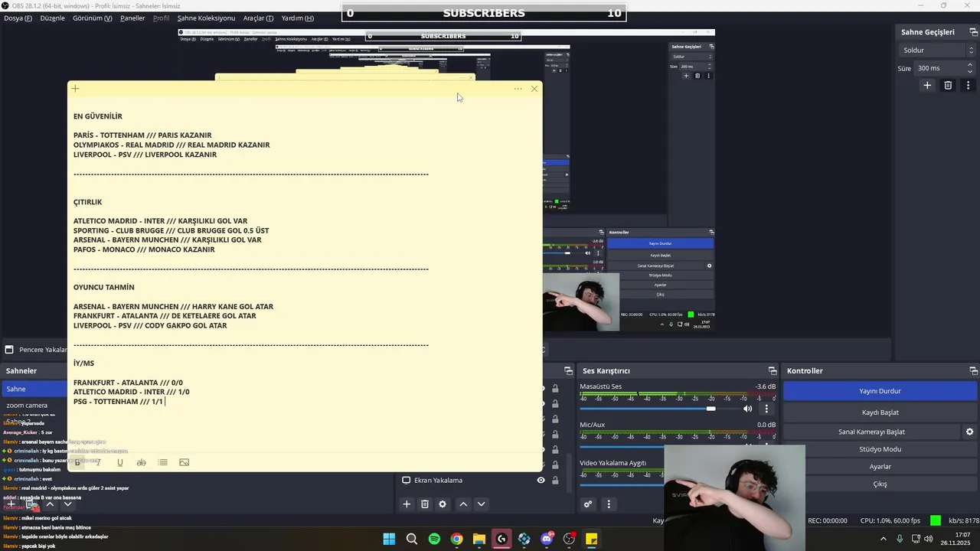Open Discord from taskbar
980x551 pixels.
pyautogui.click(x=547, y=539)
